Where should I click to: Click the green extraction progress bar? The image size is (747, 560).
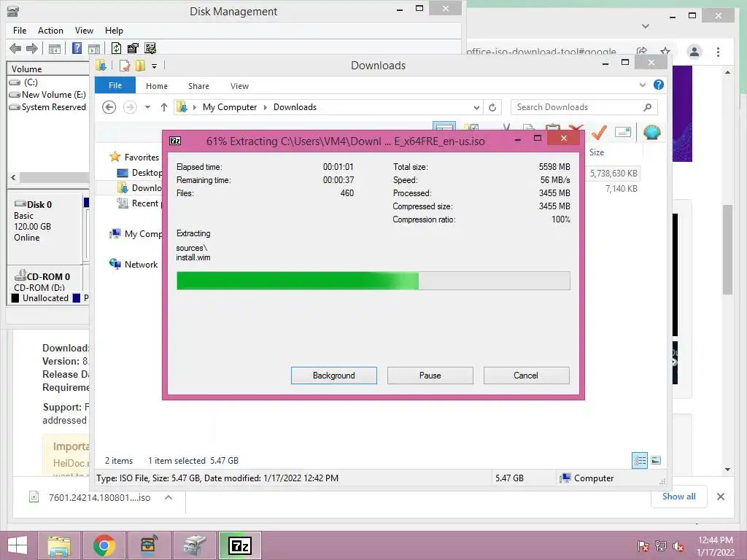coord(373,281)
